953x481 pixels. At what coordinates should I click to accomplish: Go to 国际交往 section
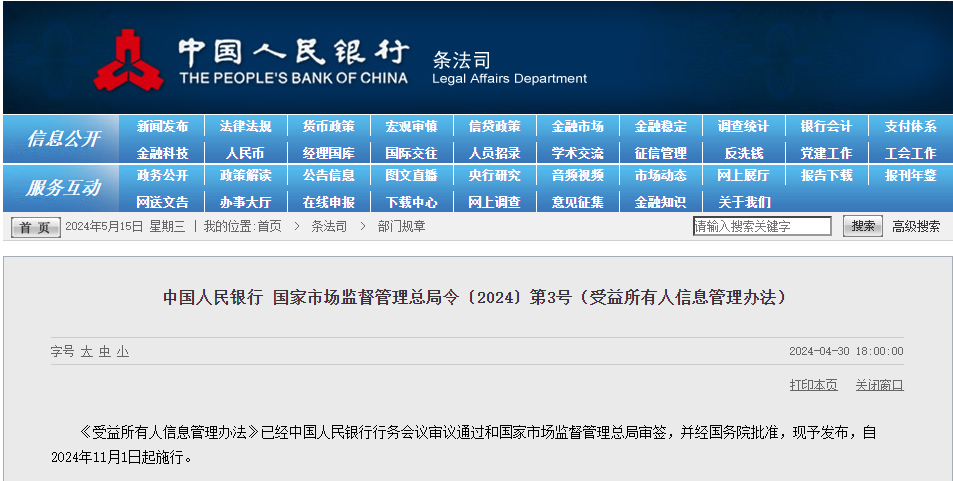pyautogui.click(x=411, y=153)
